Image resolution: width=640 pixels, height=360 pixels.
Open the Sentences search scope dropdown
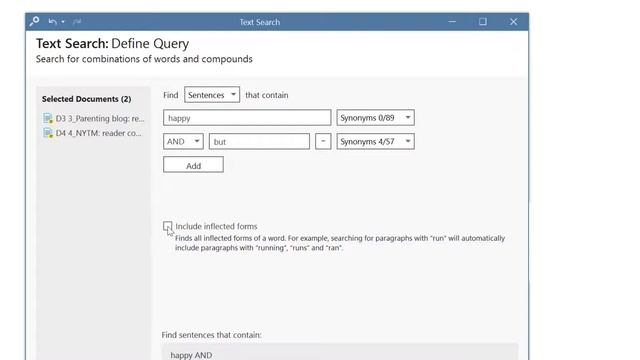pos(212,95)
